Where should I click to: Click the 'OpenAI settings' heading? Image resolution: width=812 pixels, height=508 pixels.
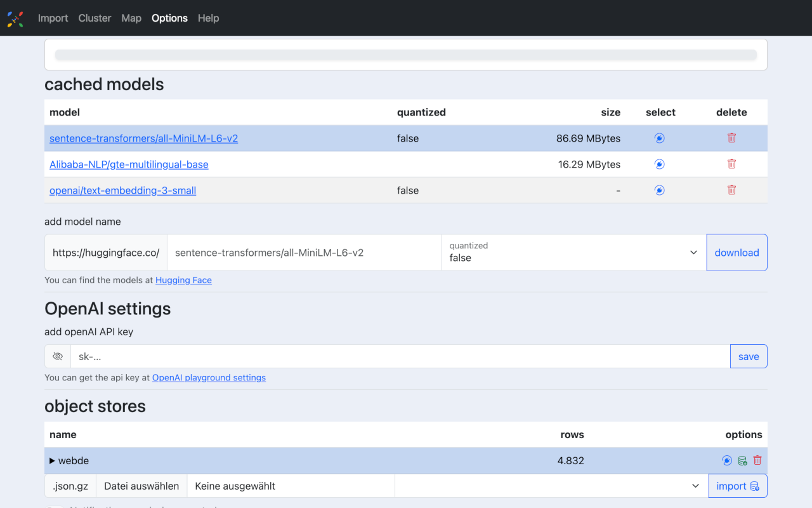(x=108, y=308)
